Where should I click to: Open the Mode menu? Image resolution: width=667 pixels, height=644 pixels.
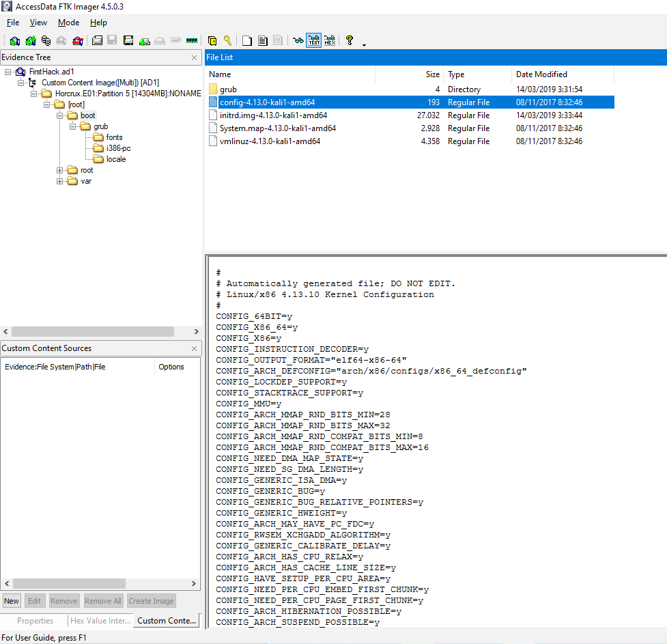68,23
